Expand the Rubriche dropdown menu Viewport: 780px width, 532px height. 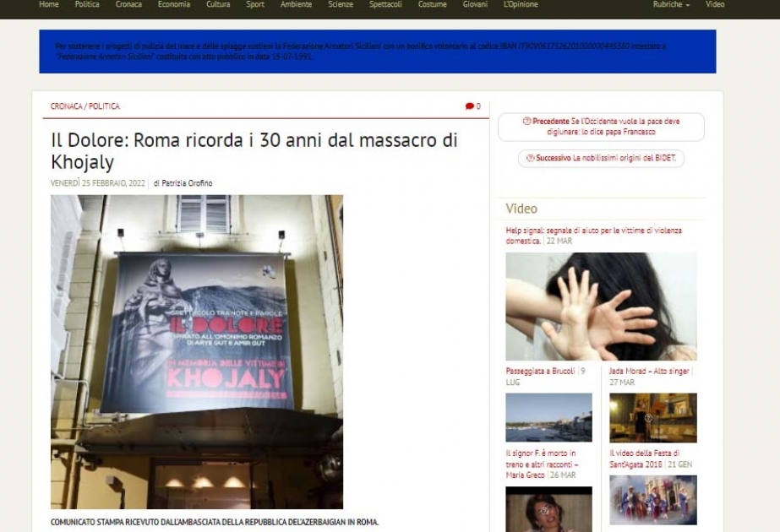(x=671, y=4)
